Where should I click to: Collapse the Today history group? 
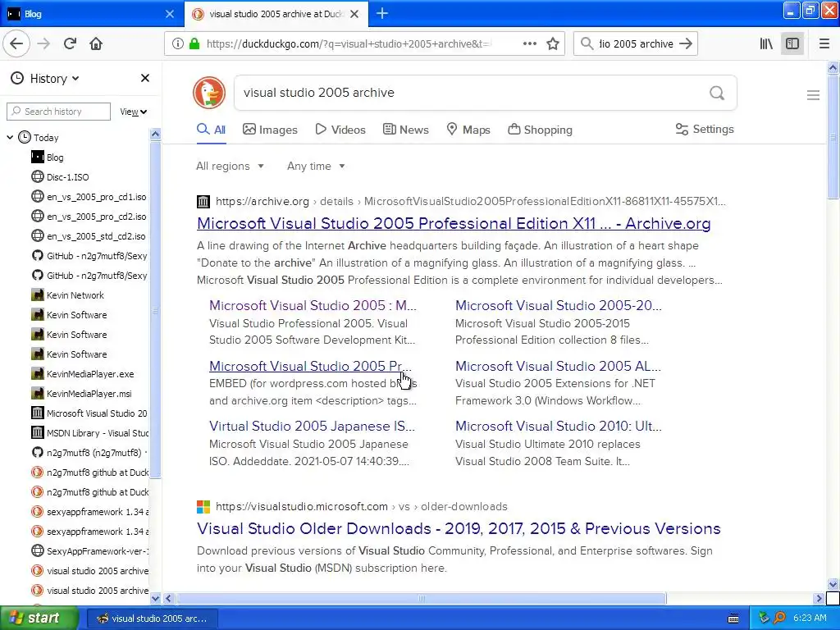(10, 138)
